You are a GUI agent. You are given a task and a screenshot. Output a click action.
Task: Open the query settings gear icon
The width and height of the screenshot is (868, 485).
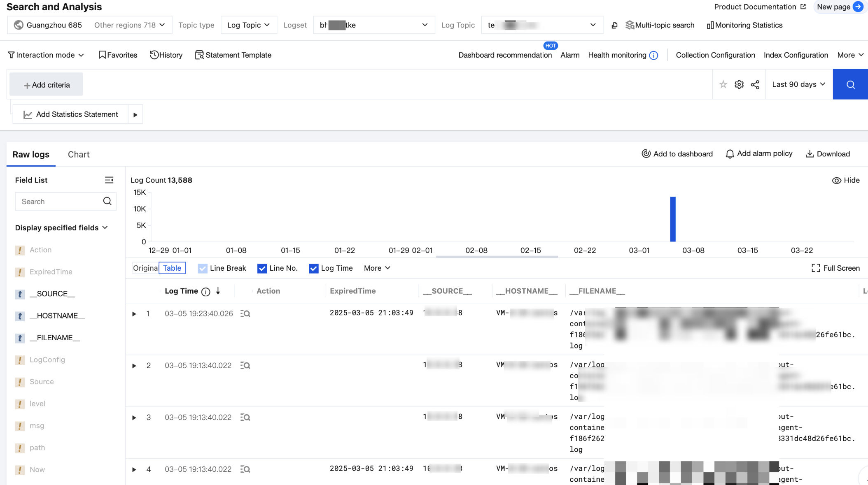739,84
